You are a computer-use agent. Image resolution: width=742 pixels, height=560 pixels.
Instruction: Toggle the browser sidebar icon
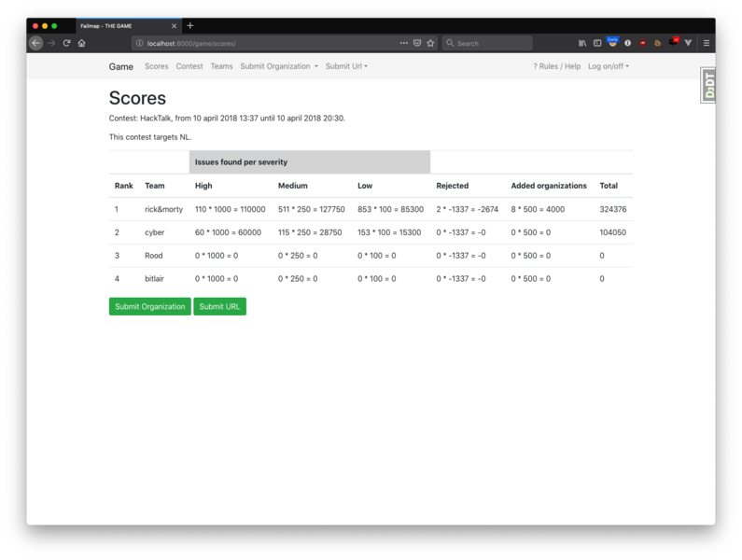click(x=597, y=43)
